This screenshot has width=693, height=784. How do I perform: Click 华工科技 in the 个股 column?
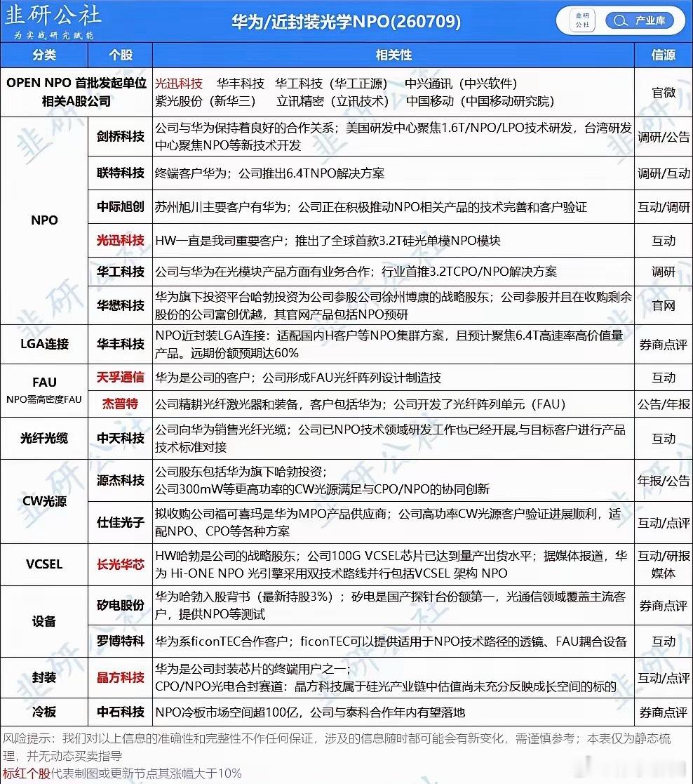[x=121, y=272]
